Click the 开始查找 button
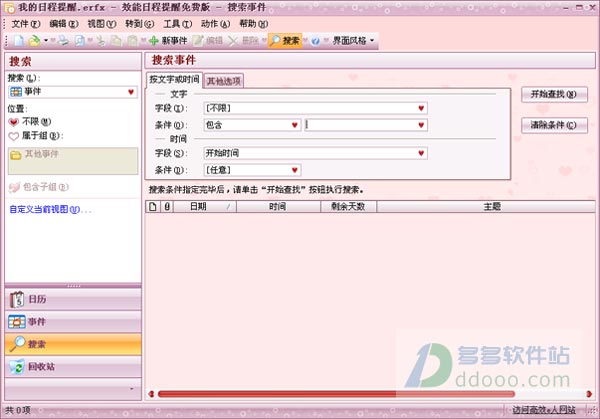This screenshot has height=419, width=600. coord(554,94)
